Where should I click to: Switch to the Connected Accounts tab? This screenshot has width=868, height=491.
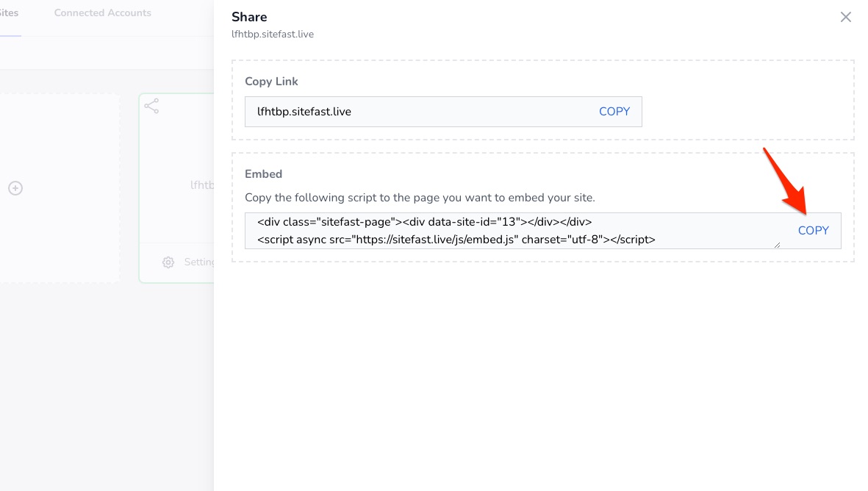click(102, 12)
